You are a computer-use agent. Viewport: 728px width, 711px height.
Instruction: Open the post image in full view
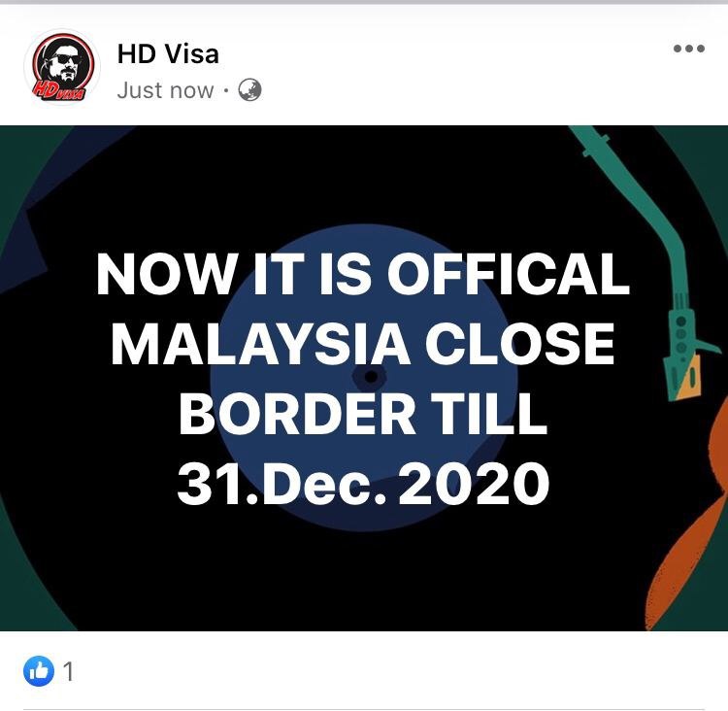364,378
